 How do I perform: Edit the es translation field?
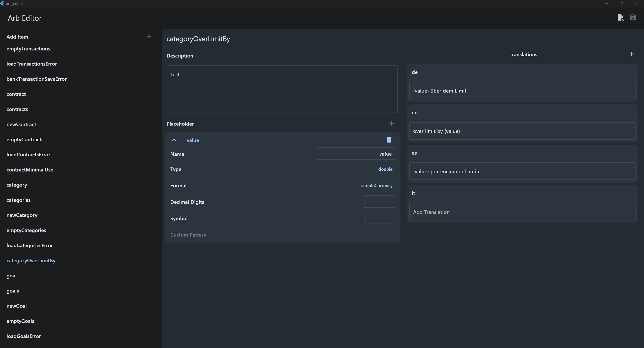[522, 171]
